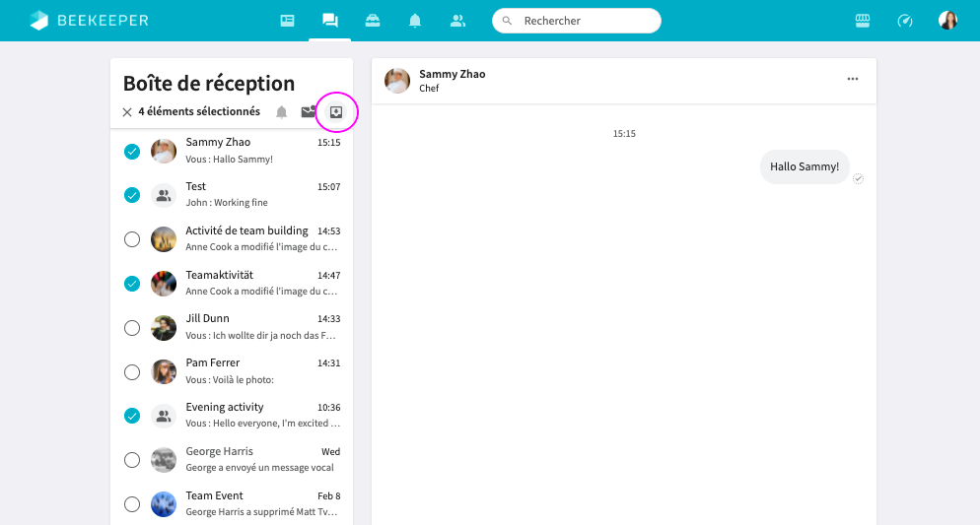
Task: Click the message delivered checkmark icon
Action: pos(858,178)
